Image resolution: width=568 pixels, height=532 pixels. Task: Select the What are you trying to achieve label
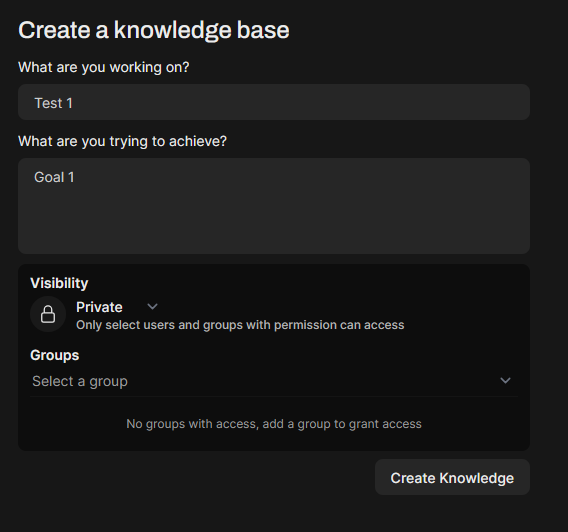(122, 141)
